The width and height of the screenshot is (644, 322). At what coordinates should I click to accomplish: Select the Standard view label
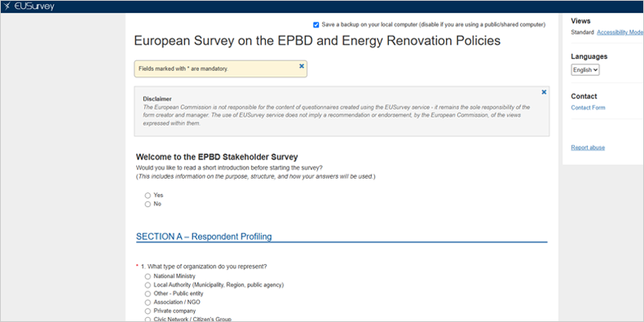(x=582, y=32)
